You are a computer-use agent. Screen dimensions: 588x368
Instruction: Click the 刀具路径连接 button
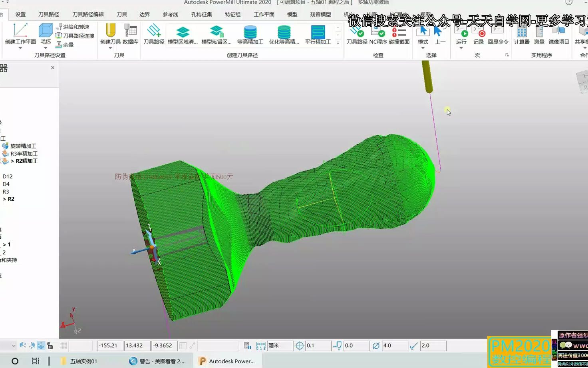pyautogui.click(x=75, y=36)
